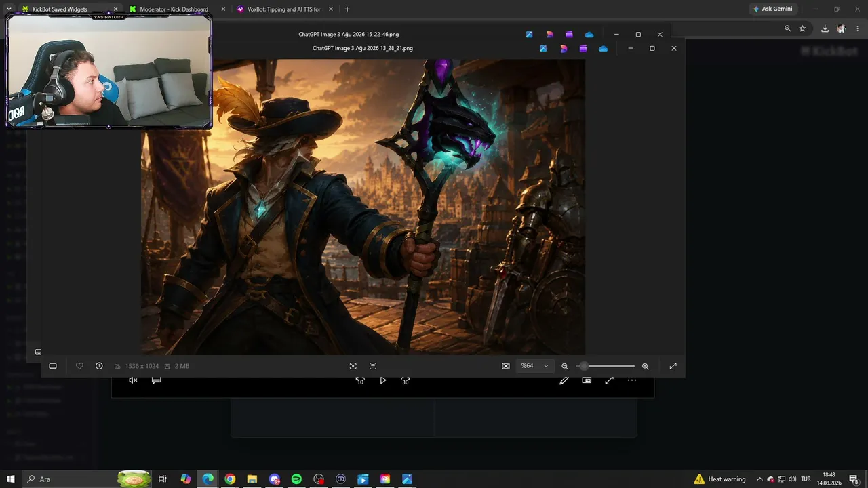The width and height of the screenshot is (868, 488).
Task: Open File Explorer from the taskbar
Action: 252,479
